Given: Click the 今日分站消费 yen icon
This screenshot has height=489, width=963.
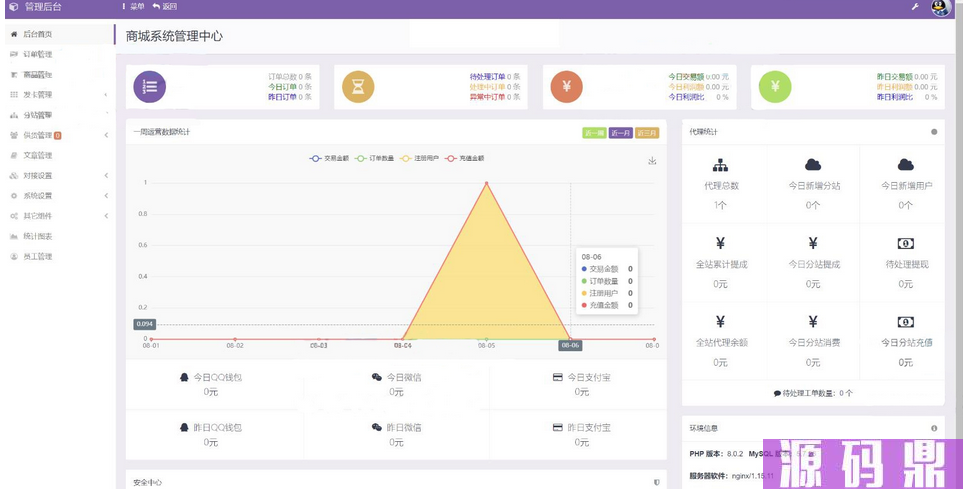Looking at the screenshot, I should point(813,322).
